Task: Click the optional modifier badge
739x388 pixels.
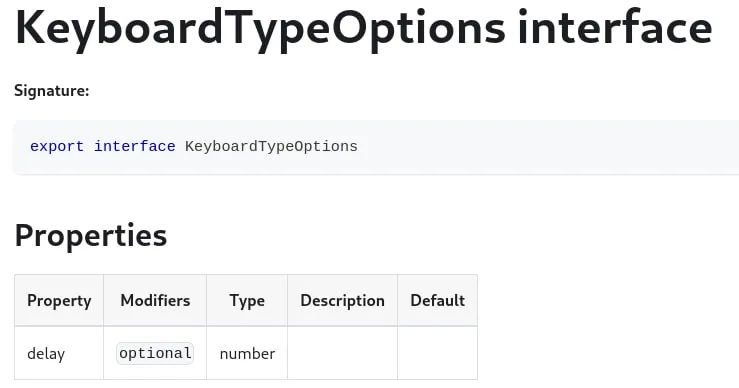Action: point(155,353)
